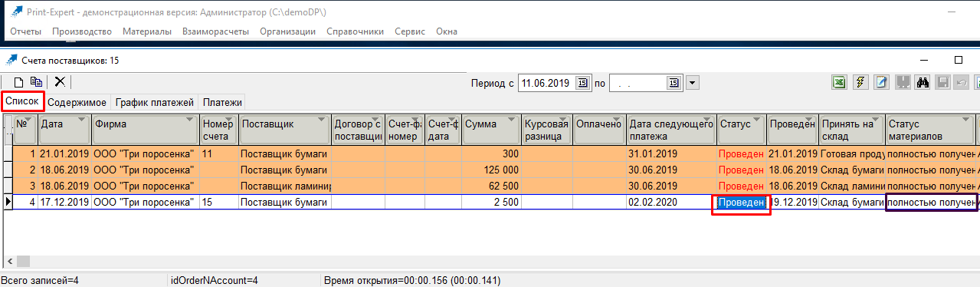Open the Сервис menu
Image resolution: width=980 pixels, height=287 pixels.
coord(410,31)
